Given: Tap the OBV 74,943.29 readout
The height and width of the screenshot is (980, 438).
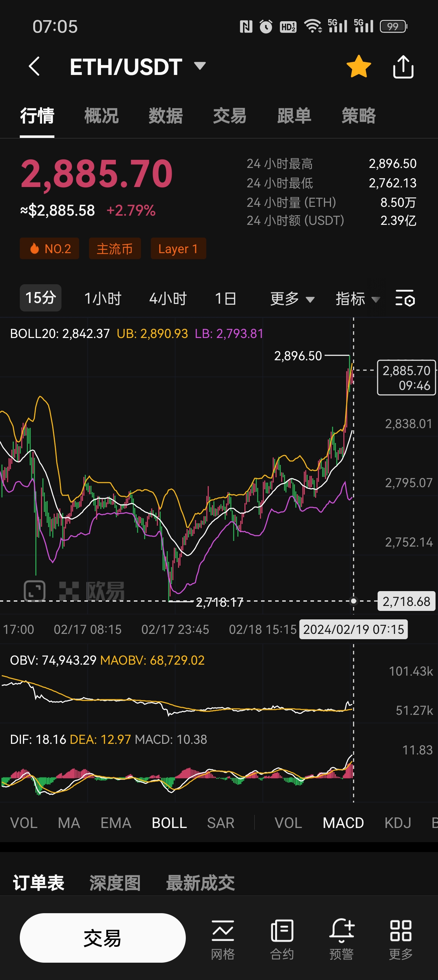Looking at the screenshot, I should pyautogui.click(x=53, y=660).
